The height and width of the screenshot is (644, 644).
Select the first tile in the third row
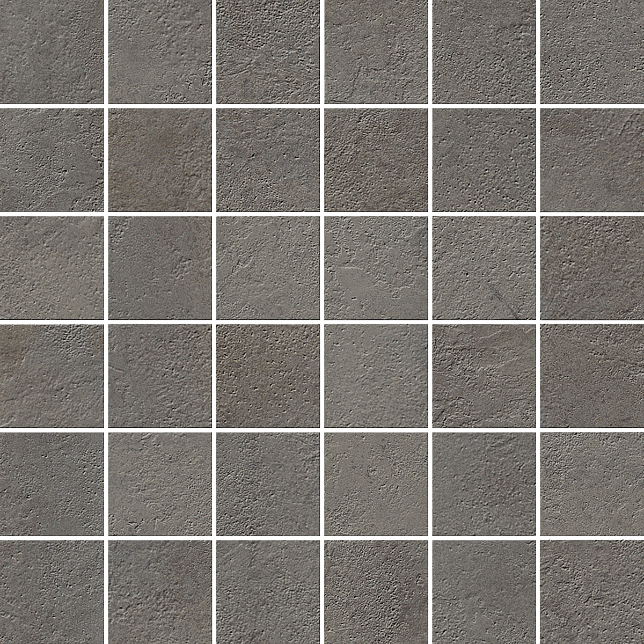[x=52, y=268]
